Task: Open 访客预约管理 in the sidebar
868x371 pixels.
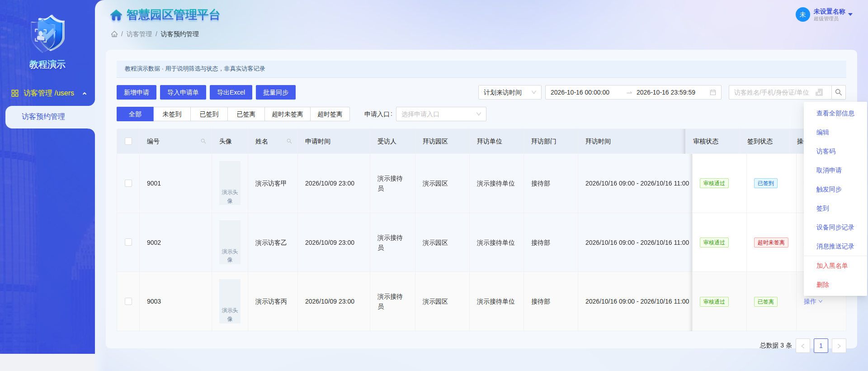Action: (x=50, y=117)
